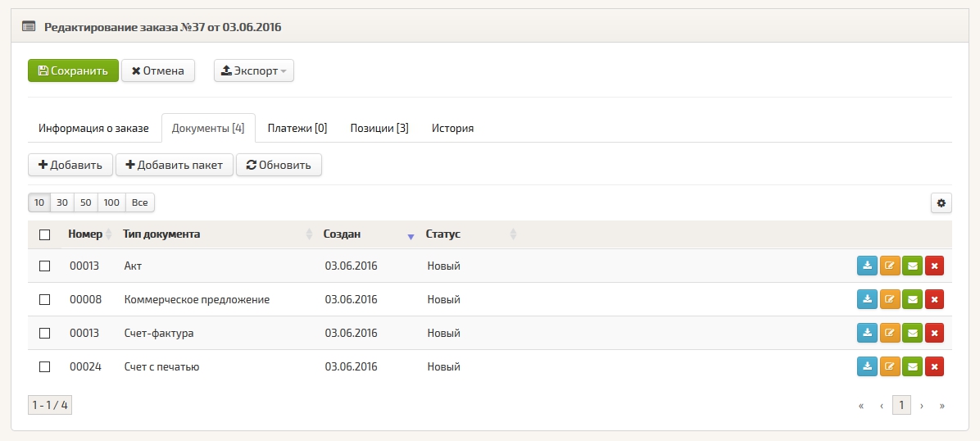Edit the Счет-фактура document

pos(890,333)
